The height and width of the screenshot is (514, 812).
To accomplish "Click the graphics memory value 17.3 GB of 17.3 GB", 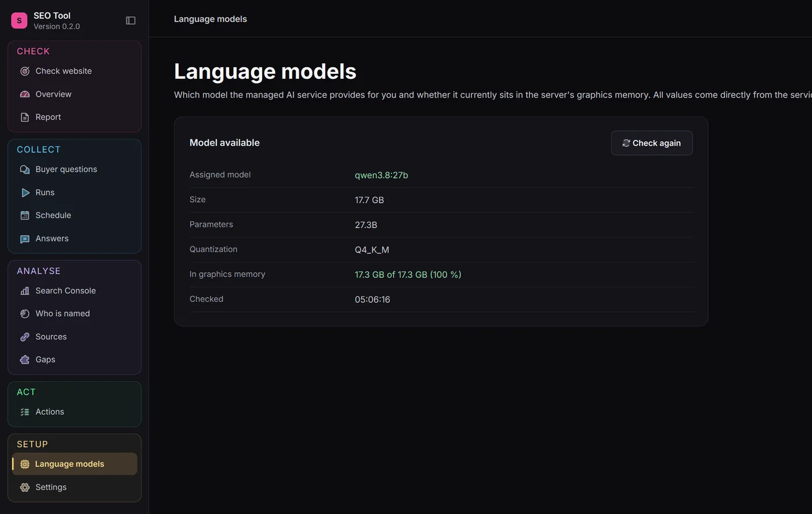I will (x=408, y=275).
